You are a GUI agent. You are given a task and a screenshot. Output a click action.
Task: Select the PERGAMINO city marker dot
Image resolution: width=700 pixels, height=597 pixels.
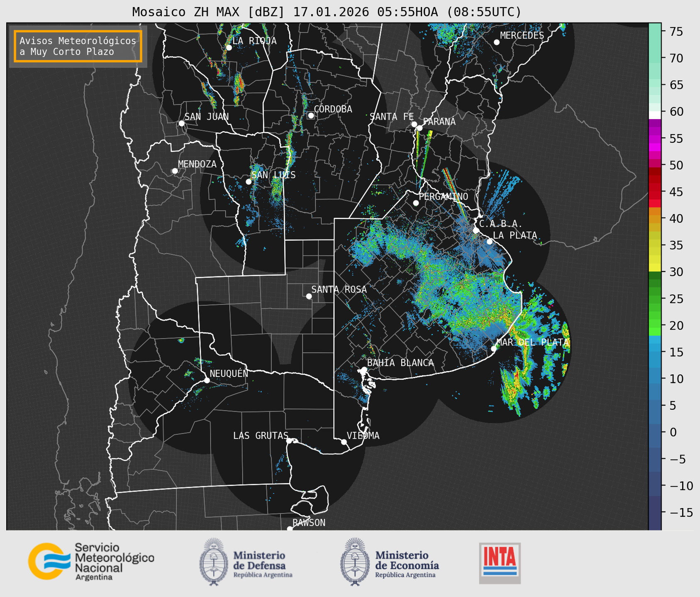tap(416, 203)
